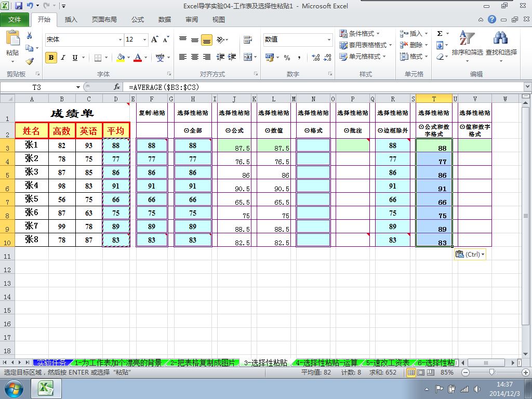This screenshot has width=532, height=399.
Task: Click the Copy icon in clipboard group
Action: 30,48
